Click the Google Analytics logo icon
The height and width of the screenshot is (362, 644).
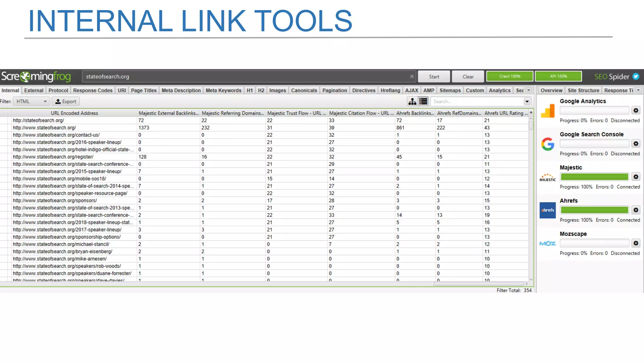548,111
